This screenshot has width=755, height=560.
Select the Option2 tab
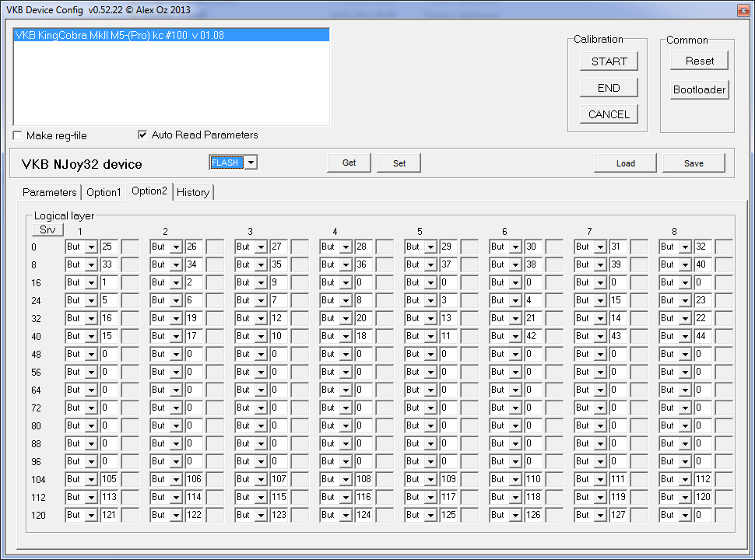click(x=149, y=191)
